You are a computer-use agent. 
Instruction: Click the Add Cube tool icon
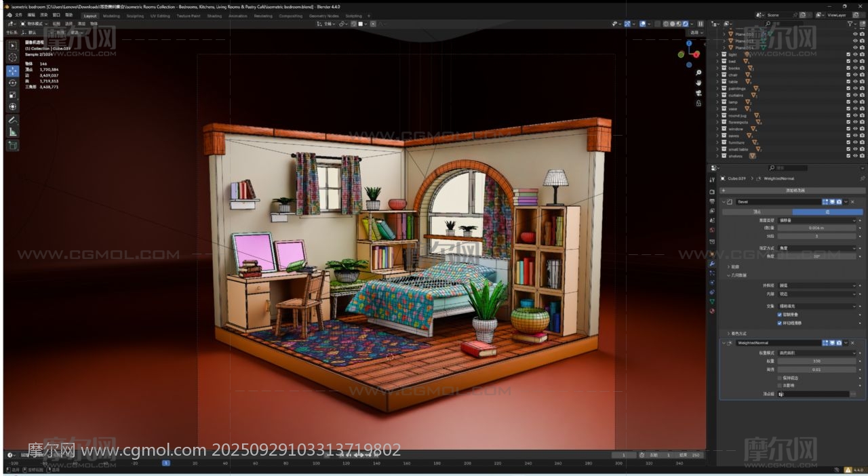pyautogui.click(x=12, y=145)
